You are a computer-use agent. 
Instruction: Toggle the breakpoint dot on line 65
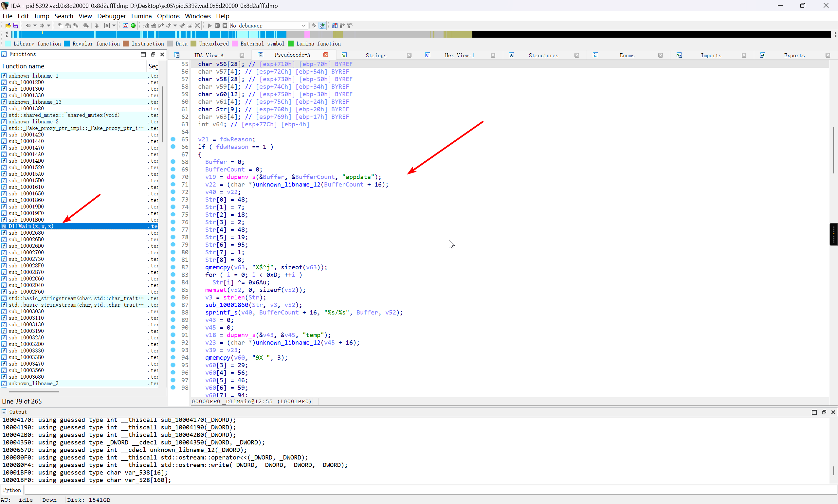(173, 139)
